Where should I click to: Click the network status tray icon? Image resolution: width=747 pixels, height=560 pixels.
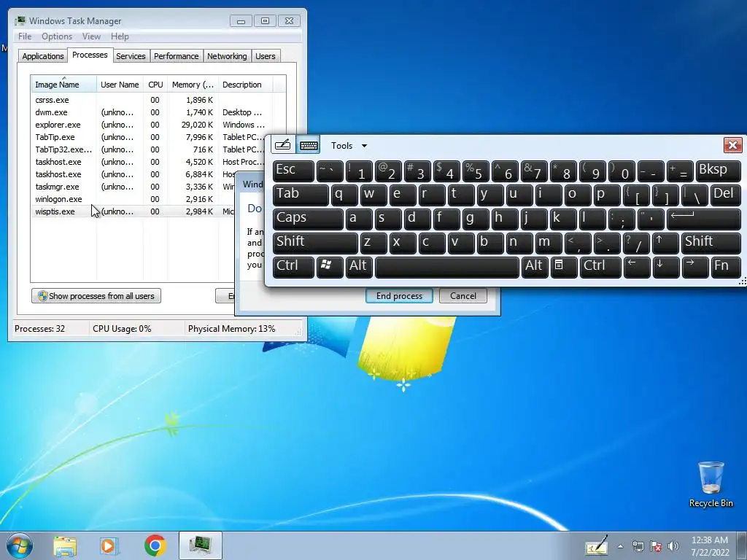[x=638, y=546]
